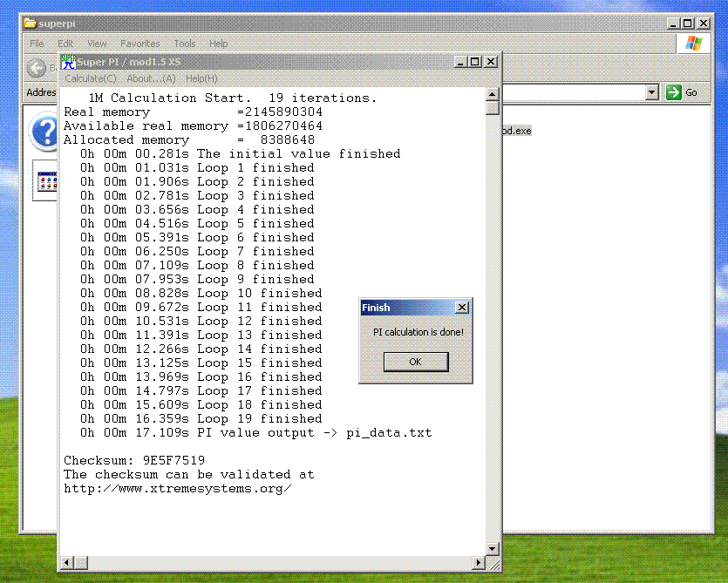
Task: Click the 'PI calculation is done!' message text
Action: (418, 332)
